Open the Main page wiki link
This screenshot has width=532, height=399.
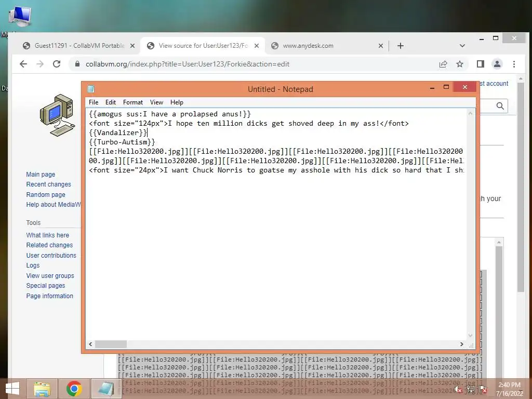click(x=41, y=175)
